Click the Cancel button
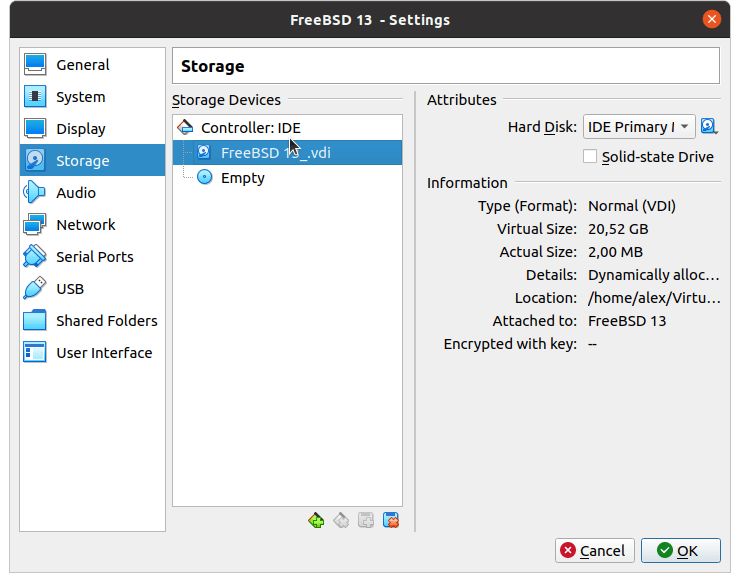This screenshot has height=582, width=740. point(595,550)
